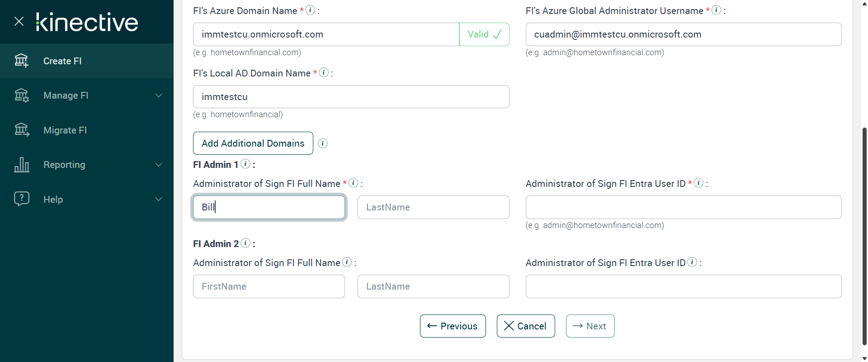This screenshot has height=362, width=868.
Task: Expand the Manage FI menu chevron
Action: point(159,95)
